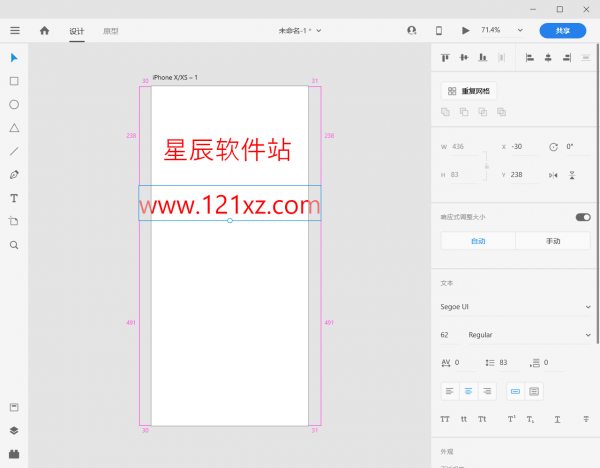Choose auto width text mode
The height and width of the screenshot is (468, 600).
pyautogui.click(x=515, y=391)
